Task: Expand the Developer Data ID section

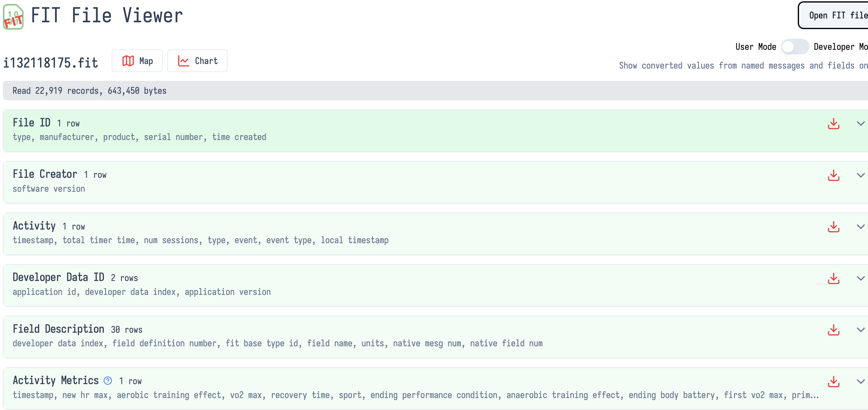Action: (x=861, y=278)
